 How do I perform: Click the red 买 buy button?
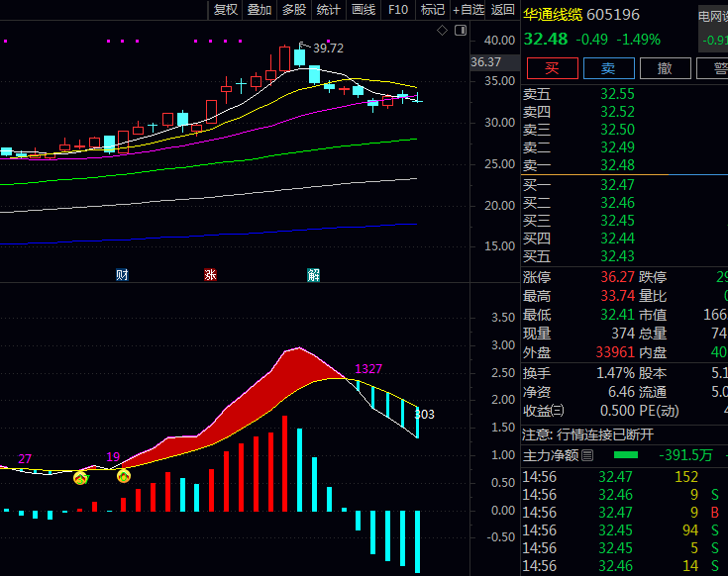(552, 68)
